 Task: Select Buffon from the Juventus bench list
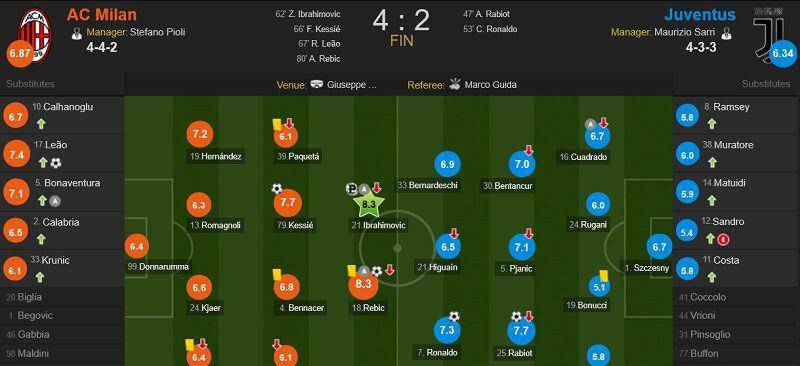point(736,353)
